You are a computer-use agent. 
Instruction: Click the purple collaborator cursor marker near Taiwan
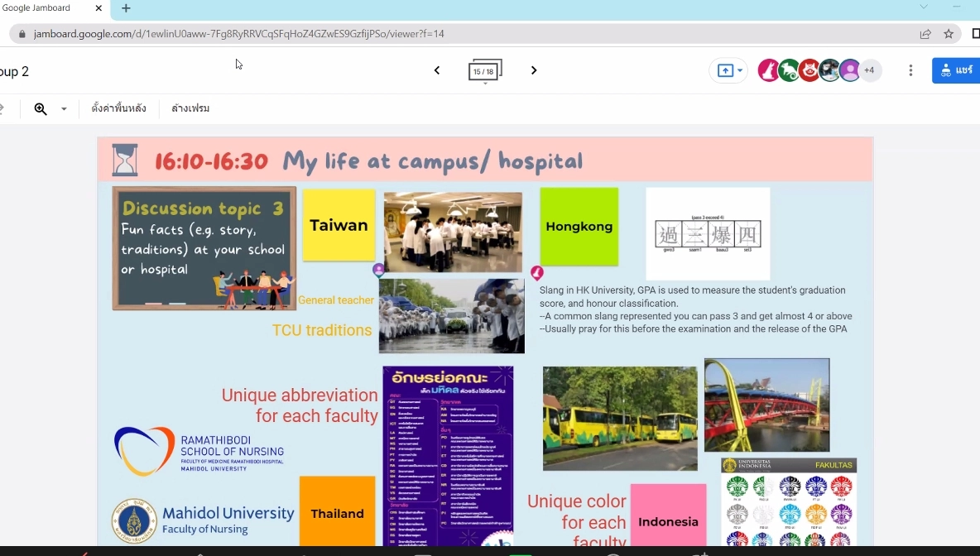378,270
